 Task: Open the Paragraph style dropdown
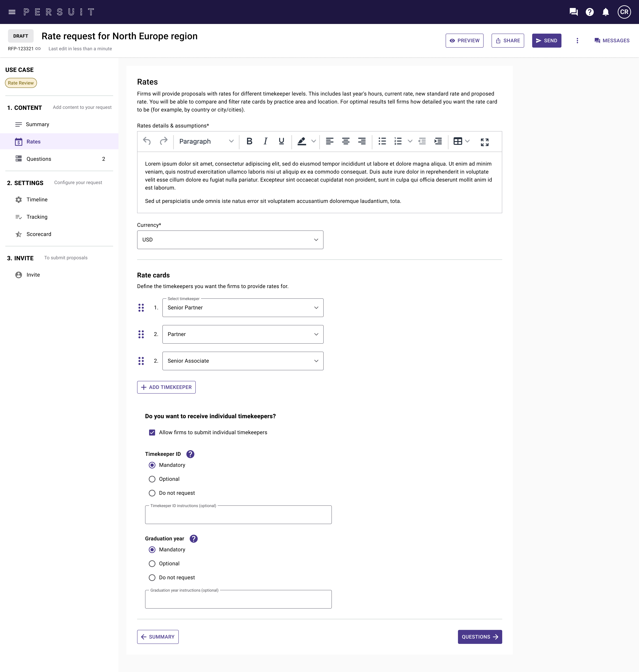coord(206,141)
